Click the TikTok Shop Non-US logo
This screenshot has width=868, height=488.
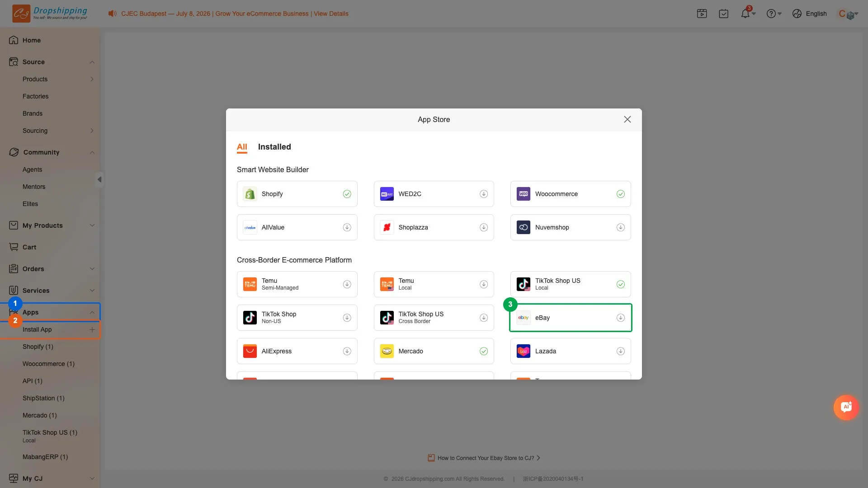point(250,318)
